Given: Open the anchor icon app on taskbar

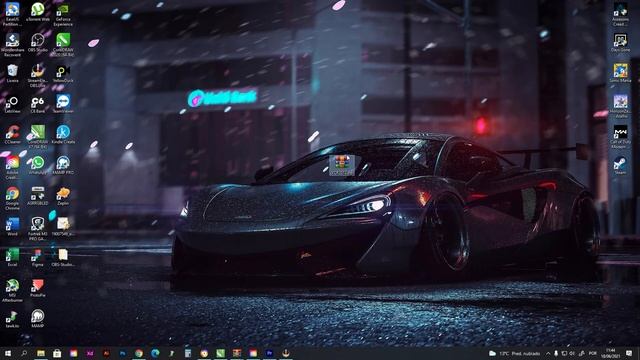Looking at the screenshot, I should 286,353.
